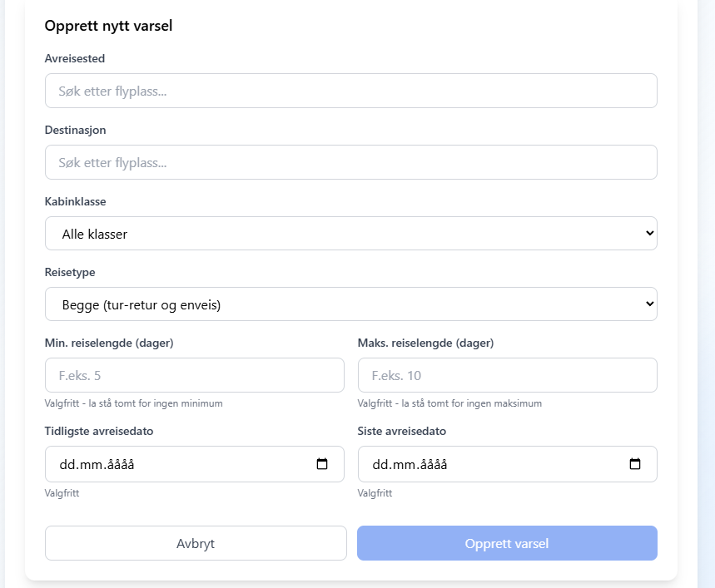Click the Kabinklasse dropdown chevron arrow

coord(650,233)
